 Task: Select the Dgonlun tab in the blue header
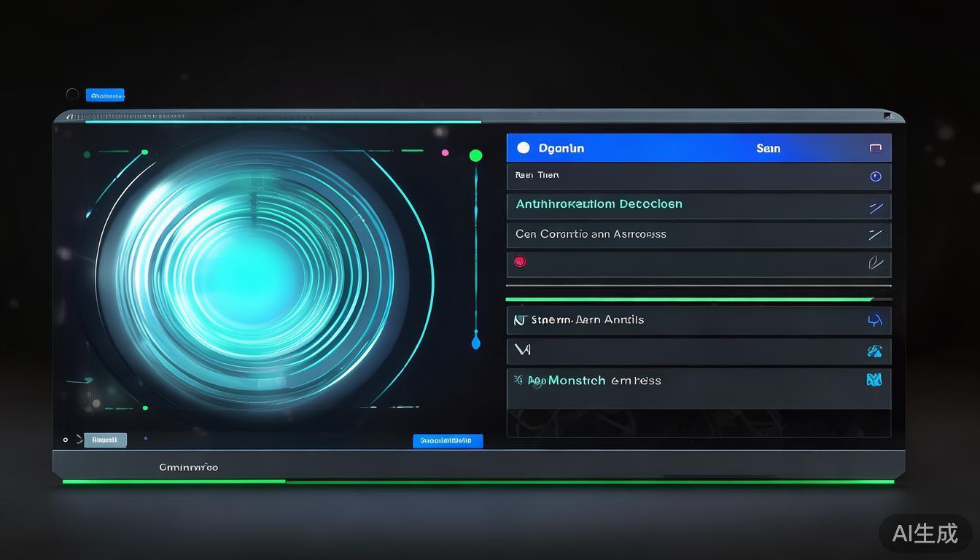[561, 148]
